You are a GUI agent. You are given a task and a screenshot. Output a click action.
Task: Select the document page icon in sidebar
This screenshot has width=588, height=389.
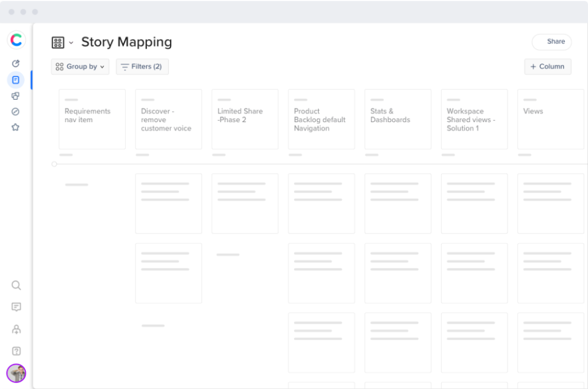(16, 80)
